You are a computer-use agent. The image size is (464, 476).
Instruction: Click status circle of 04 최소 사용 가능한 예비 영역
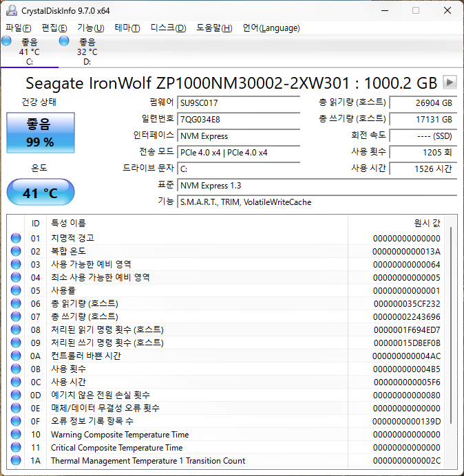pos(16,277)
